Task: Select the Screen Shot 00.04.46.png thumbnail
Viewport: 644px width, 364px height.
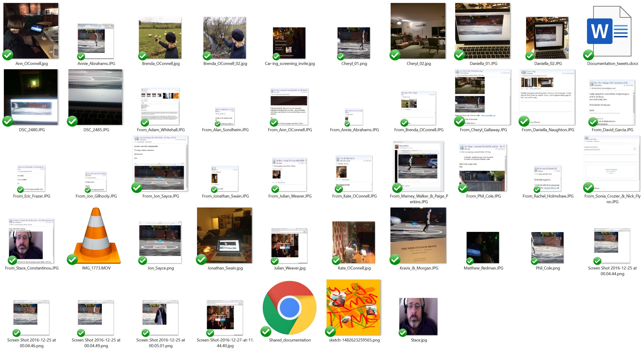Action: coord(31,318)
